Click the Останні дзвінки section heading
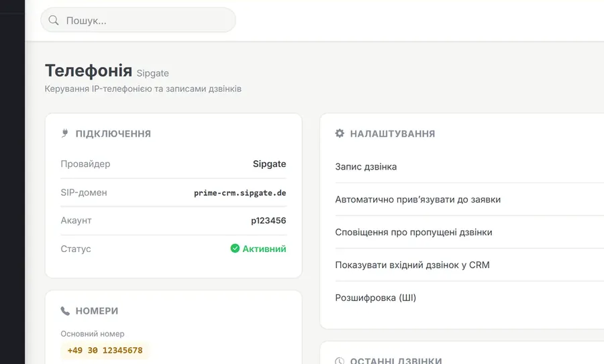Viewport: 604px width, 364px height. (396, 361)
